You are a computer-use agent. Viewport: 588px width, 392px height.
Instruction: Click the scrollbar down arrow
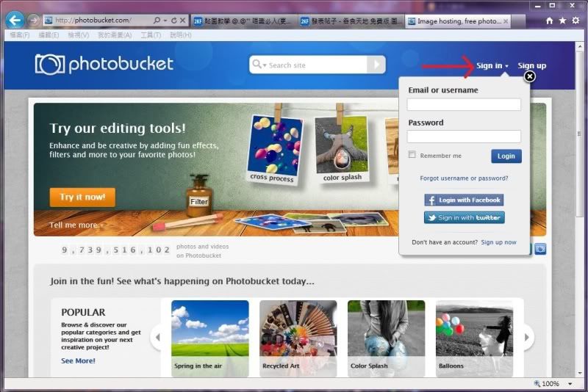point(580,373)
